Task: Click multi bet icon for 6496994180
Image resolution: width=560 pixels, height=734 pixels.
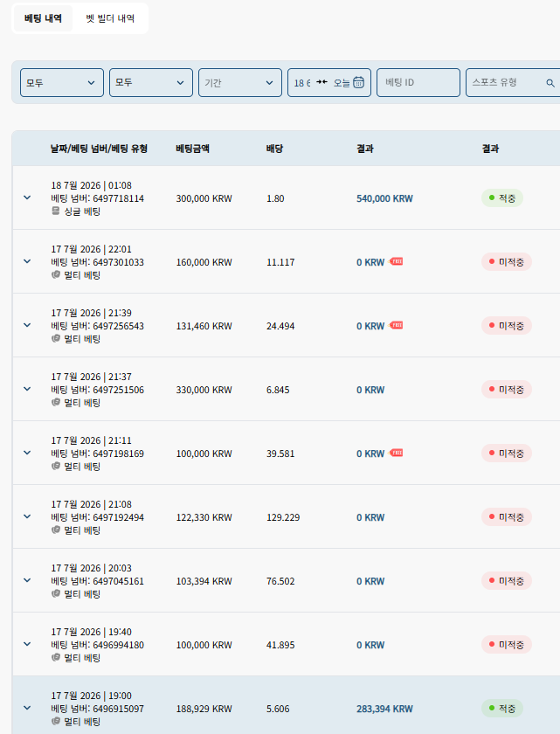Action: coord(56,657)
